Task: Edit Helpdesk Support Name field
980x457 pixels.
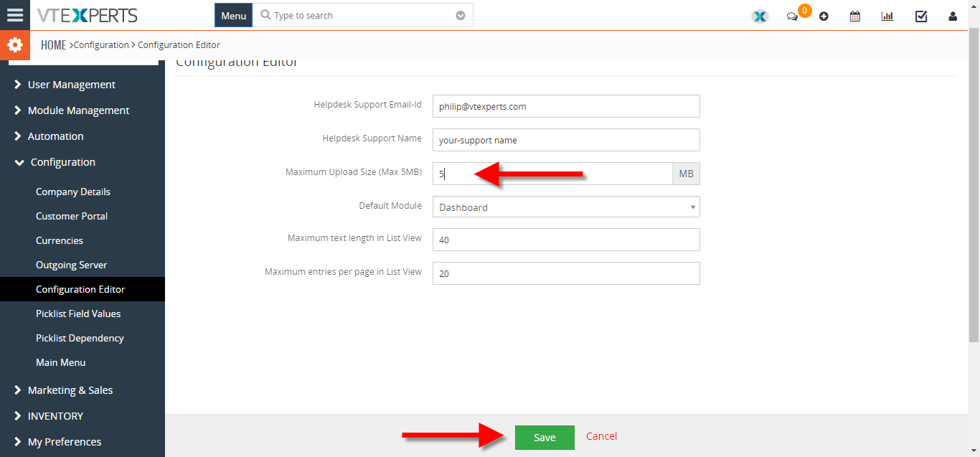Action: (x=566, y=140)
